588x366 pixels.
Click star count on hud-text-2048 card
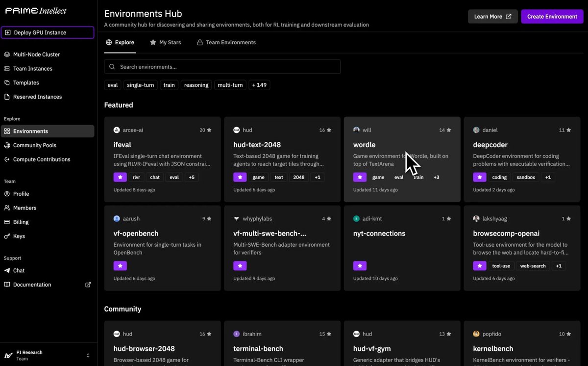point(325,130)
